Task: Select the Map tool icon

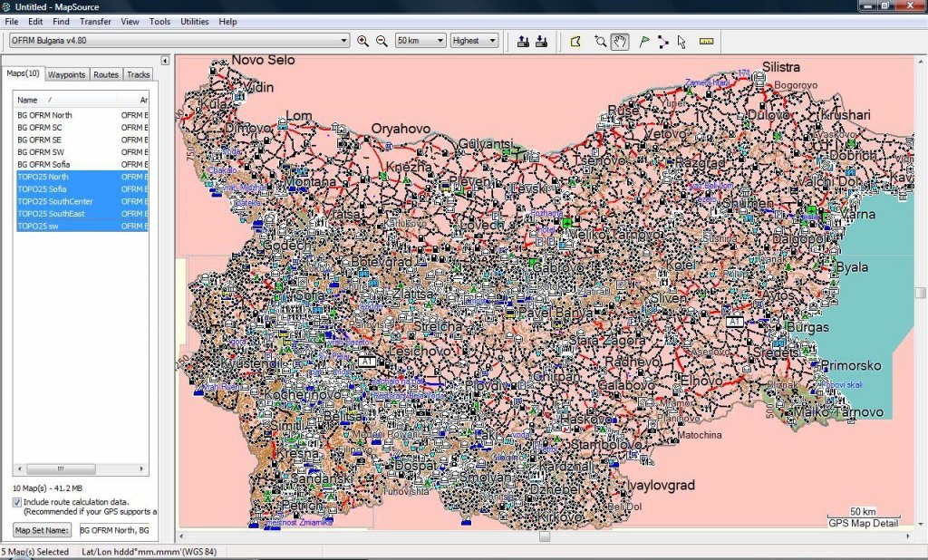Action: point(575,41)
